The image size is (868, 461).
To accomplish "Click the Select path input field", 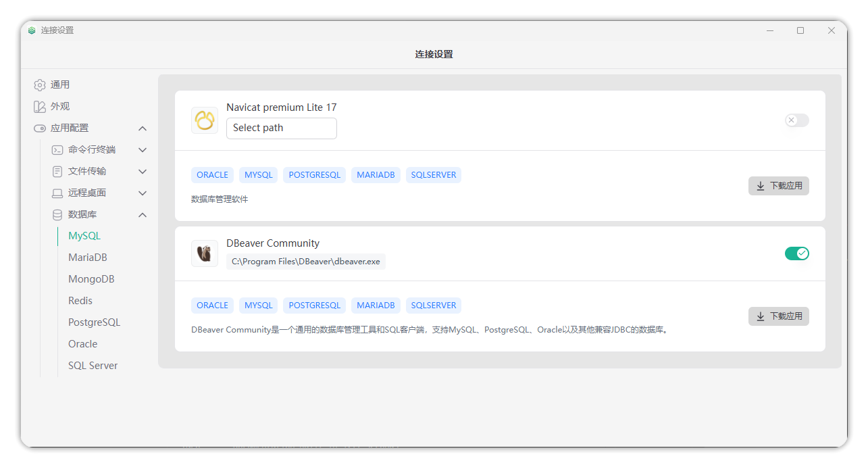I will 281,128.
